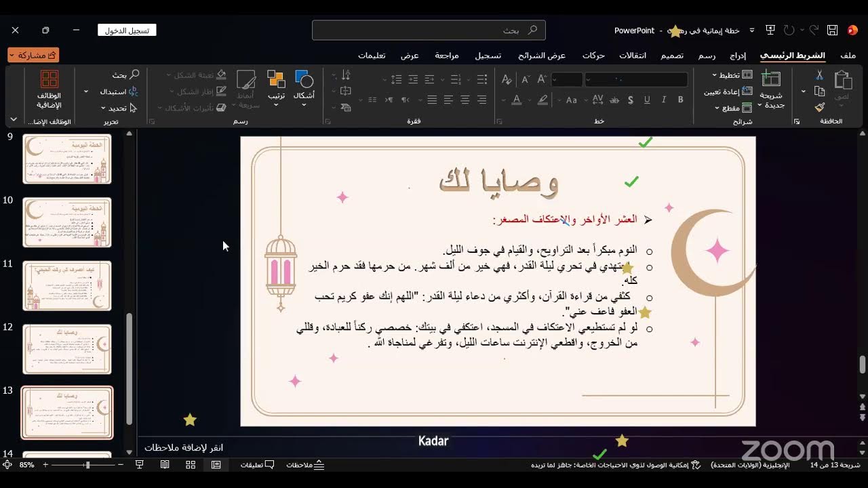This screenshot has width=868, height=488.
Task: Click into the title bar search (بحث) field
Action: pyautogui.click(x=429, y=30)
